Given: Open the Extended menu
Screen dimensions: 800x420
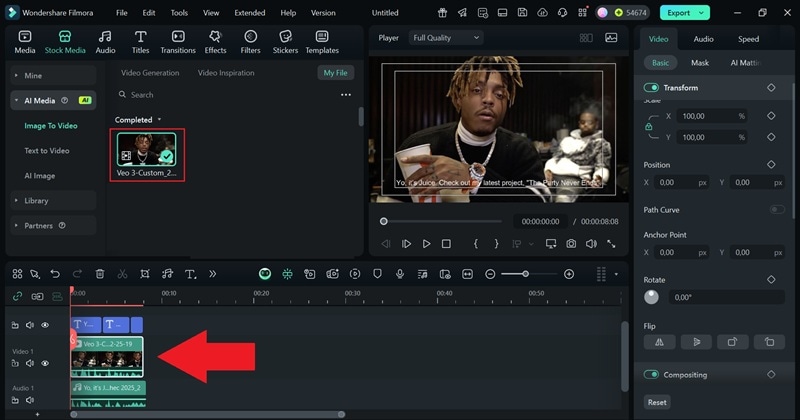Looking at the screenshot, I should [249, 13].
